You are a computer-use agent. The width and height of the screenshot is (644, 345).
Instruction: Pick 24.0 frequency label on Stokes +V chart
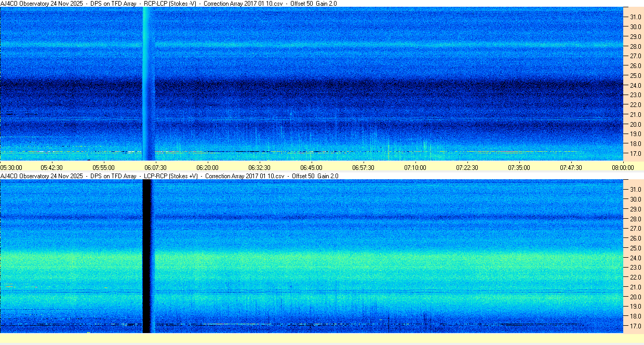635,258
